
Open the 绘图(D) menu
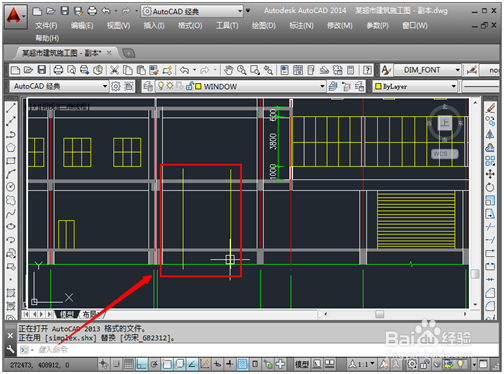coord(264,26)
